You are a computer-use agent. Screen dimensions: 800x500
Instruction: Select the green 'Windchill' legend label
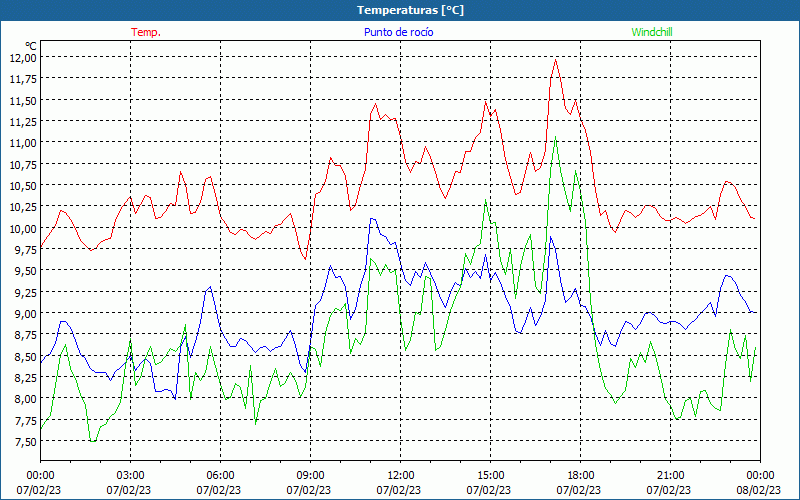pyautogui.click(x=652, y=32)
